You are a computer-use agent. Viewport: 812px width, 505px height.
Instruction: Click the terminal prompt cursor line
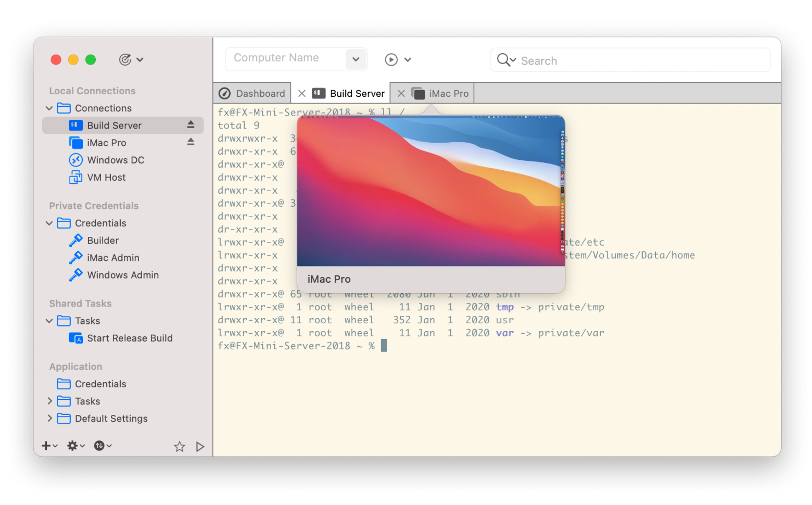(x=302, y=346)
